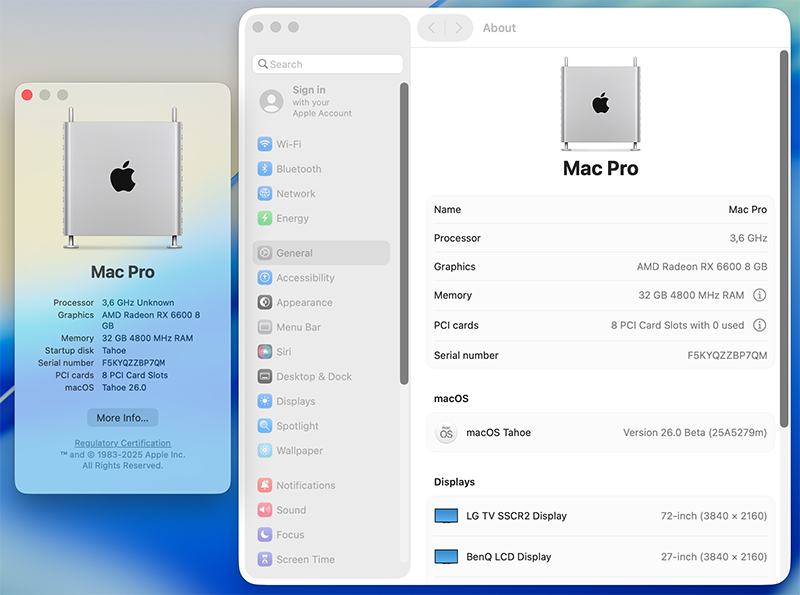Click the 'macOS Tahoe' label

[x=498, y=433]
